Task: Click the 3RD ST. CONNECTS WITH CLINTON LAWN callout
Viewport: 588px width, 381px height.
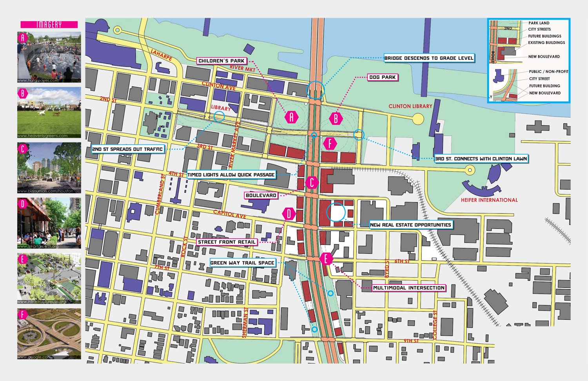Action: tap(481, 159)
